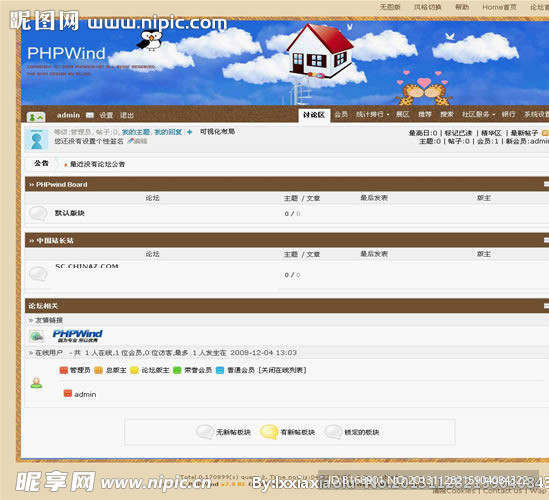Open the 默认版块 forum
Viewport: 549px width, 500px height.
point(70,213)
